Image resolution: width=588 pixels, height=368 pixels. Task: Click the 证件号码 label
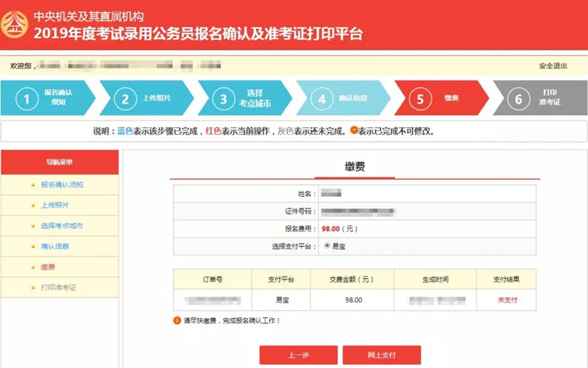click(x=300, y=211)
